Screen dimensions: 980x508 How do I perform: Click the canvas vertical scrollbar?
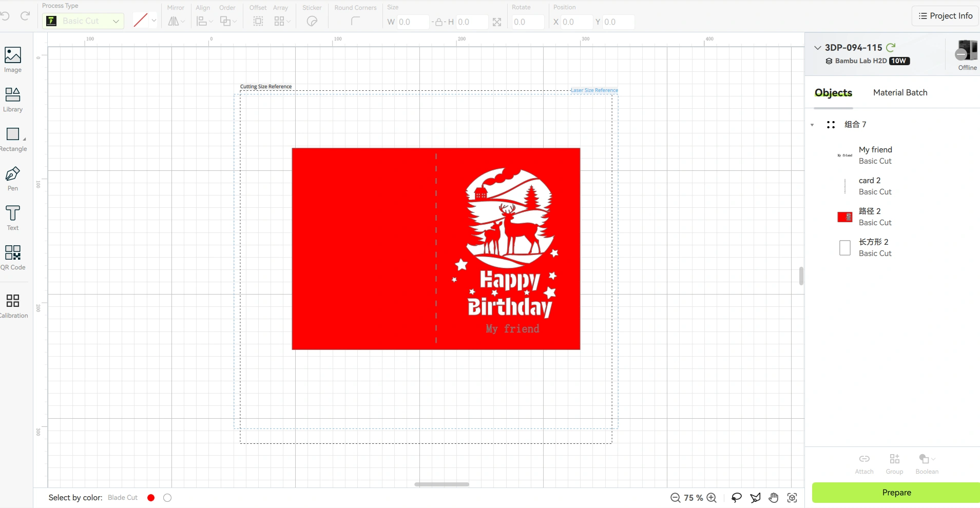pyautogui.click(x=801, y=276)
